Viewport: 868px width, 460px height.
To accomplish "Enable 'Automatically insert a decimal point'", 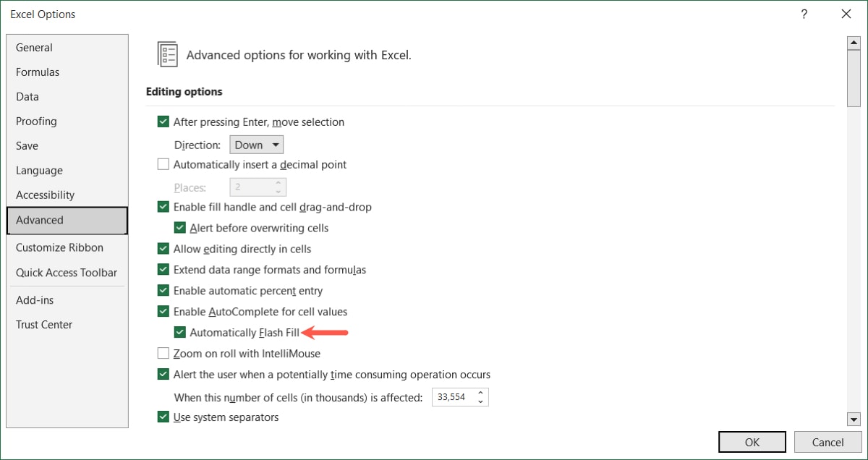I will (x=163, y=164).
